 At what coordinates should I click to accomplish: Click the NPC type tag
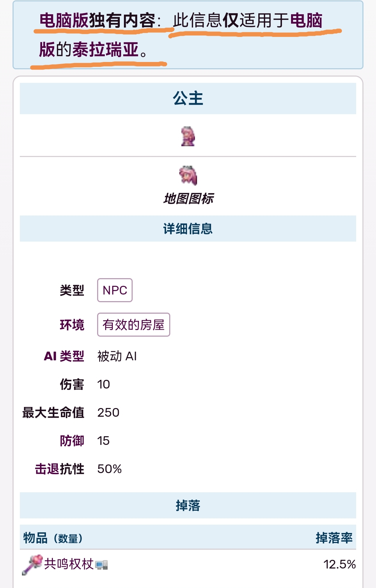[x=115, y=290]
